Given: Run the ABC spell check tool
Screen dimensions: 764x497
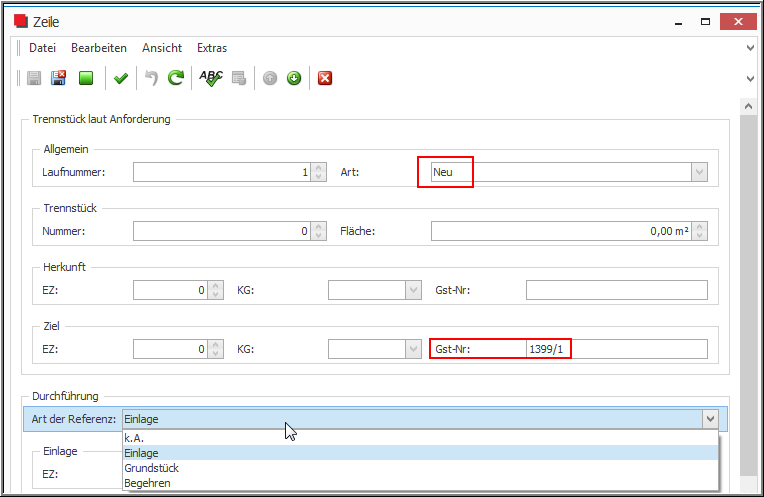Looking at the screenshot, I should click(x=211, y=78).
